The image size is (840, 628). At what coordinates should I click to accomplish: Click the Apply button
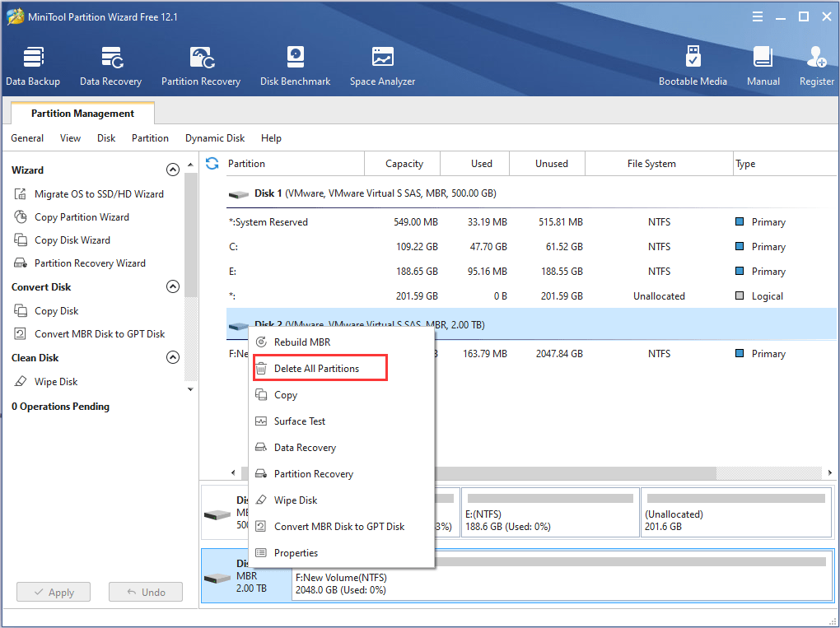53,591
